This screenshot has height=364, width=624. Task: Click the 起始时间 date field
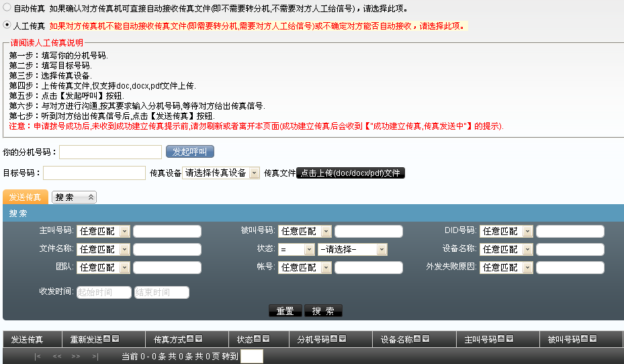point(103,292)
